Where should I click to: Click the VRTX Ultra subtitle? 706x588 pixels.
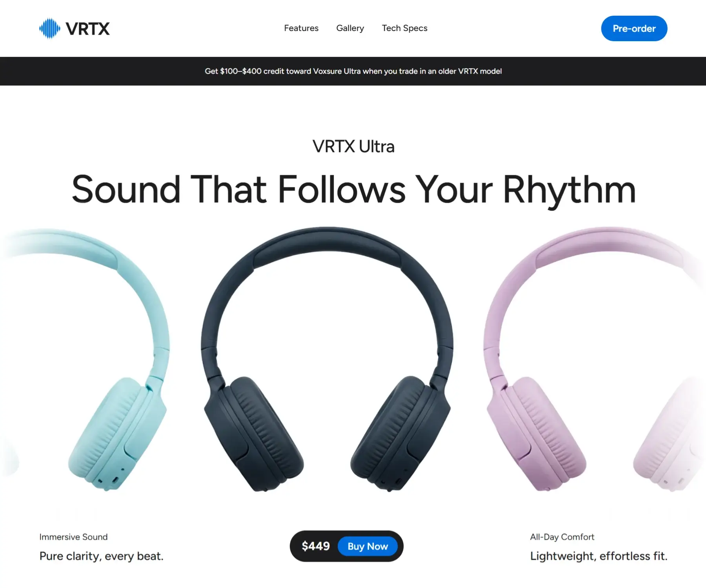coord(353,147)
